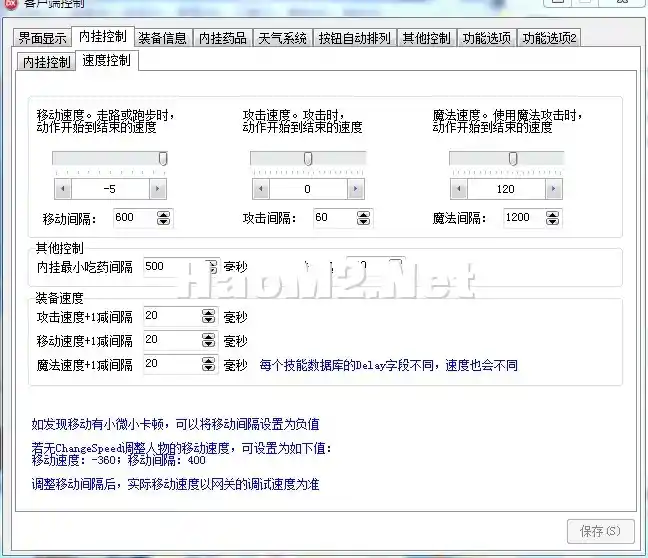Switch to the 界面显示 tab
The image size is (648, 558).
pos(42,38)
